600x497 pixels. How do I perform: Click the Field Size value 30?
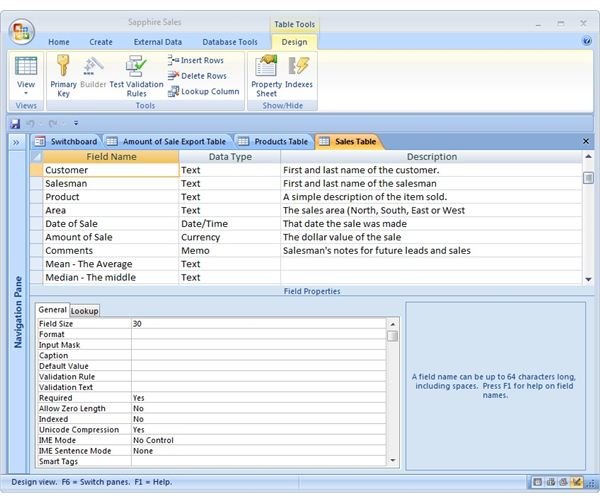(258, 324)
